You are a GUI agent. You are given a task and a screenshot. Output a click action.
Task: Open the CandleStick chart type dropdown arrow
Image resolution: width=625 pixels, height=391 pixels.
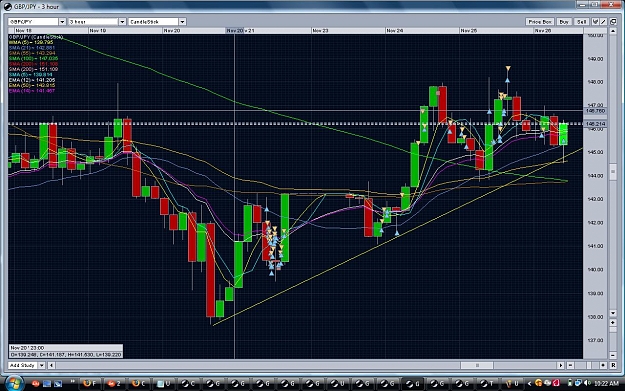coord(182,22)
